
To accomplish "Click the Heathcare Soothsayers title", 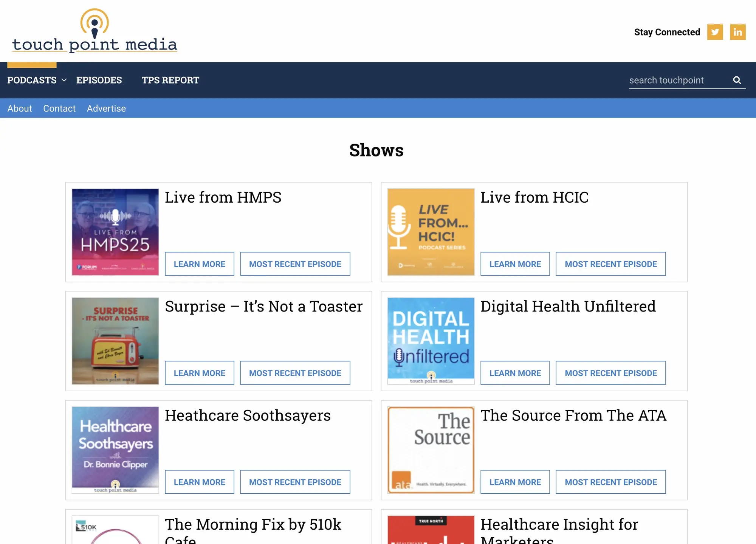I will tap(248, 415).
